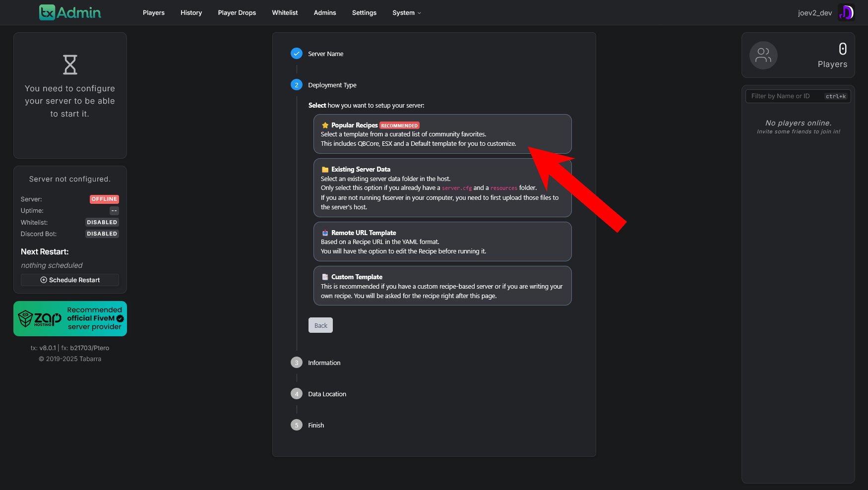The height and width of the screenshot is (490, 868).
Task: Click the 'No players online.' message
Action: pos(798,123)
